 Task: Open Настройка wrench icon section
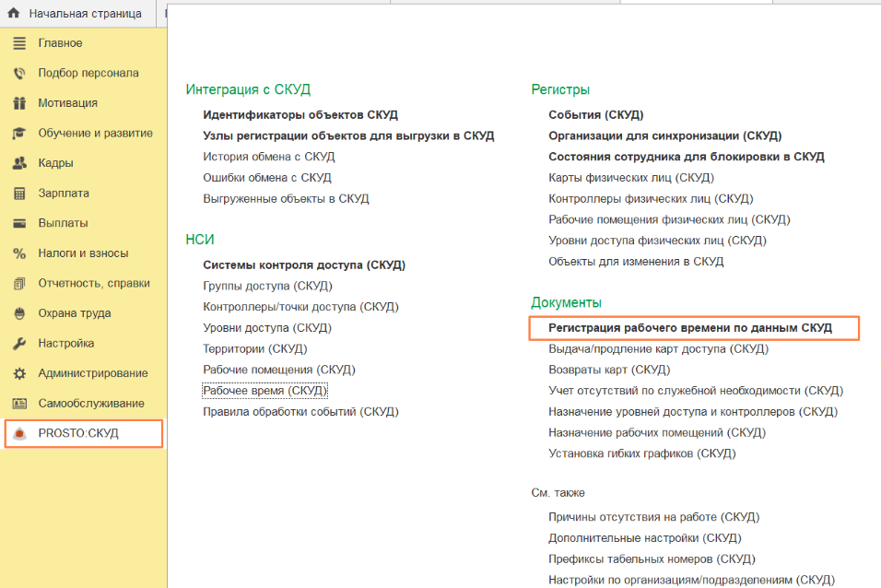(x=18, y=344)
